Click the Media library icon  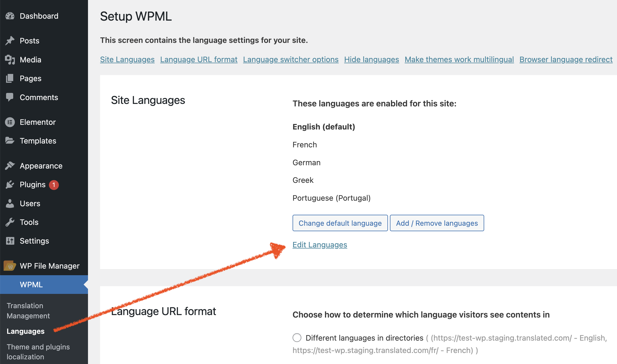point(10,60)
